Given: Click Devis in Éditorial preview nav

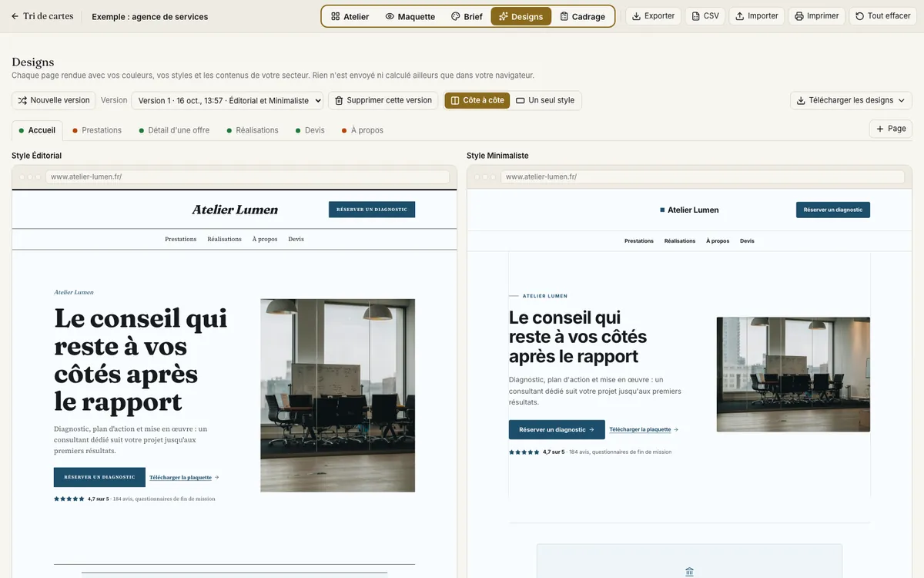Looking at the screenshot, I should [296, 239].
